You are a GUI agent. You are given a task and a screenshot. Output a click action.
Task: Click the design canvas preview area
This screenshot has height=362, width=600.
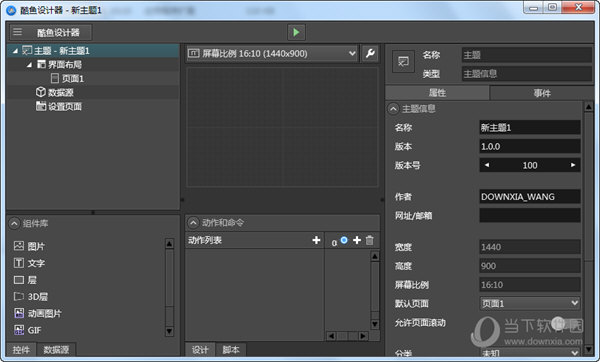pyautogui.click(x=282, y=127)
